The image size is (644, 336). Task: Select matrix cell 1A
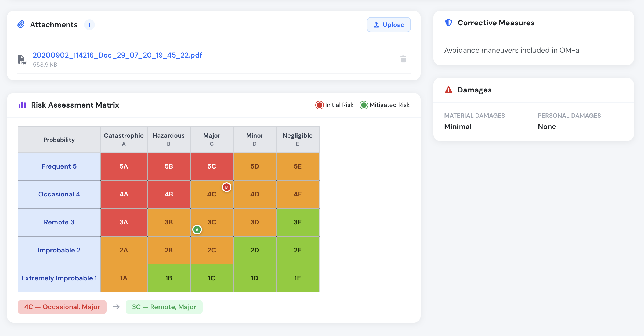[x=124, y=278]
